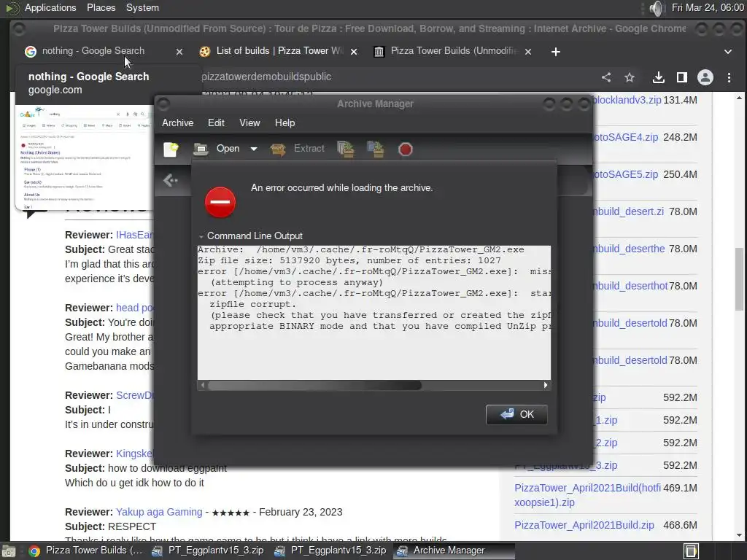Open the View menu in Archive Manager
The image size is (747, 560).
[x=249, y=122]
